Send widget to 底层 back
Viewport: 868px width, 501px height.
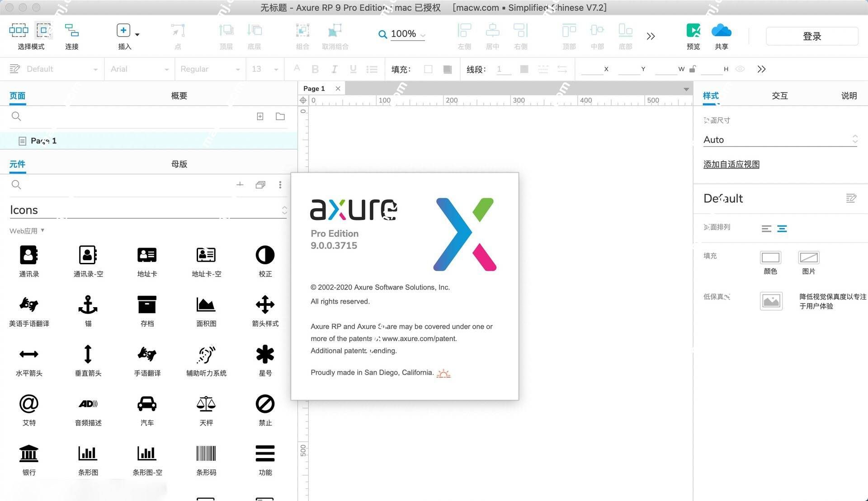coord(255,30)
